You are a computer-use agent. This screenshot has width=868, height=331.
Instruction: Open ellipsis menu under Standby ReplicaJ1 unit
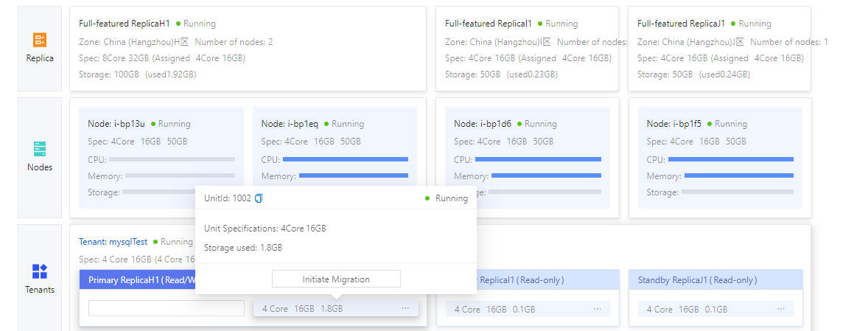[x=781, y=309]
